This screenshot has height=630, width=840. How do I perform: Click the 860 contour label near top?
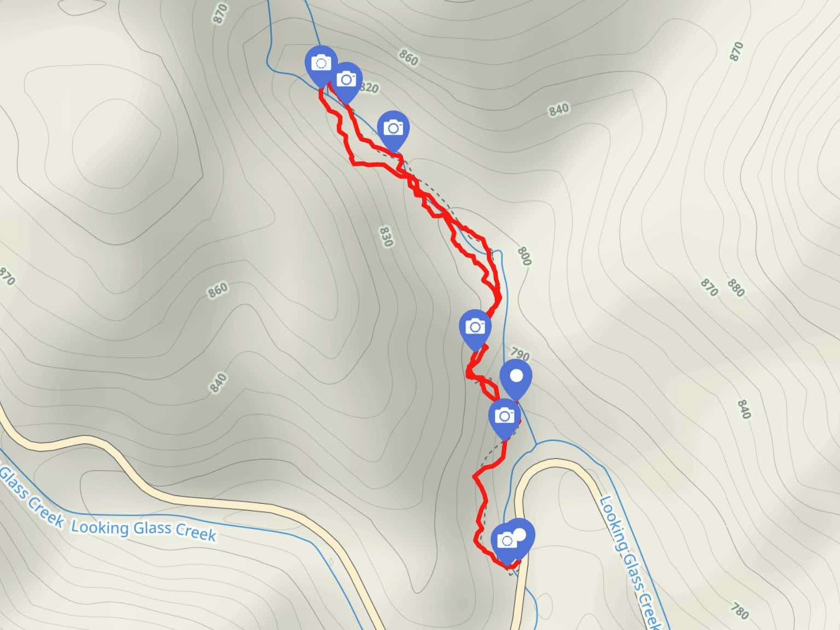408,57
